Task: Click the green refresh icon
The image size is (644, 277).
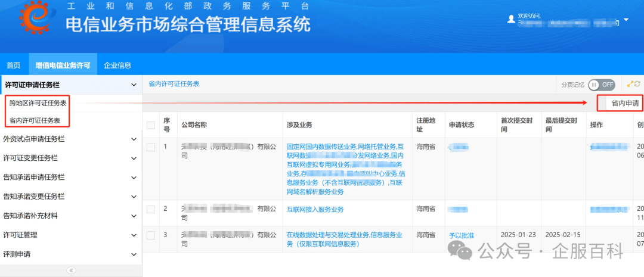Action: click(637, 85)
